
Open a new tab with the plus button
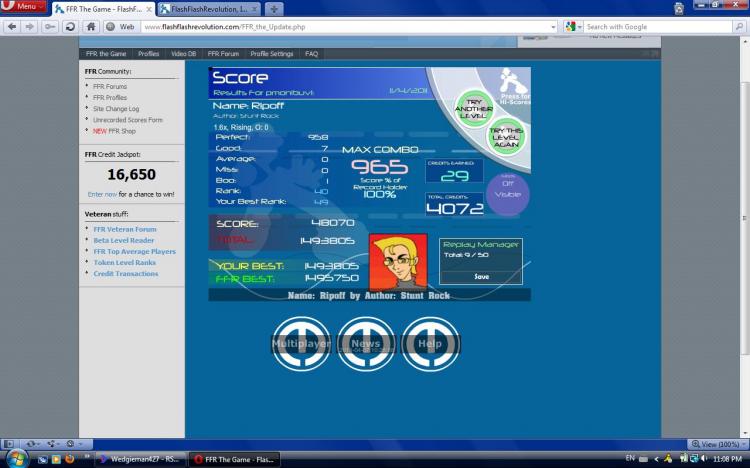pos(274,9)
